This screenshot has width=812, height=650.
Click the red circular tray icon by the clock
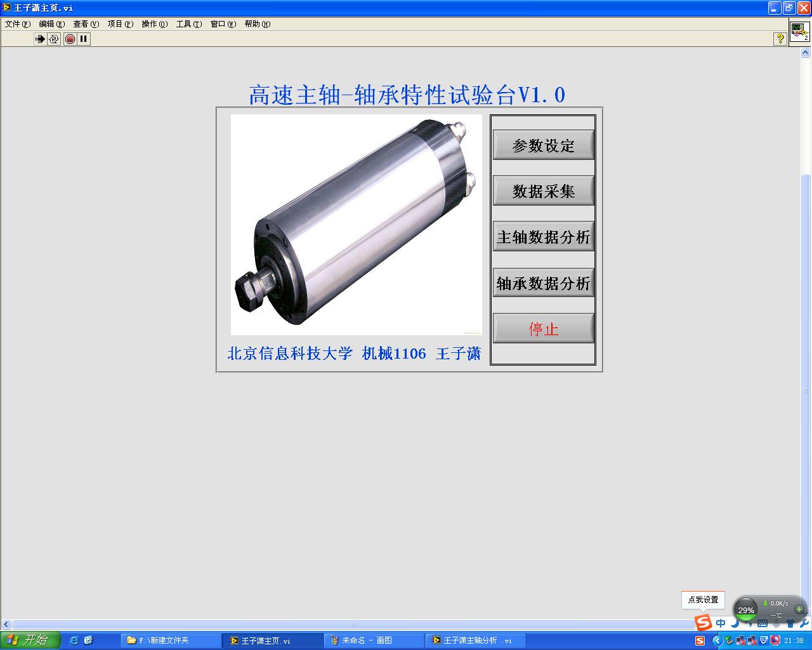(x=775, y=641)
